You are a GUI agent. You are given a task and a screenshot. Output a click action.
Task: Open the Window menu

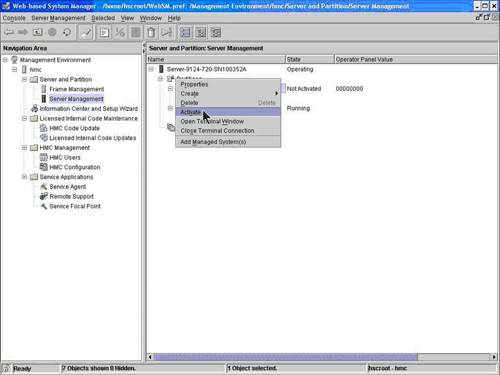pos(151,18)
